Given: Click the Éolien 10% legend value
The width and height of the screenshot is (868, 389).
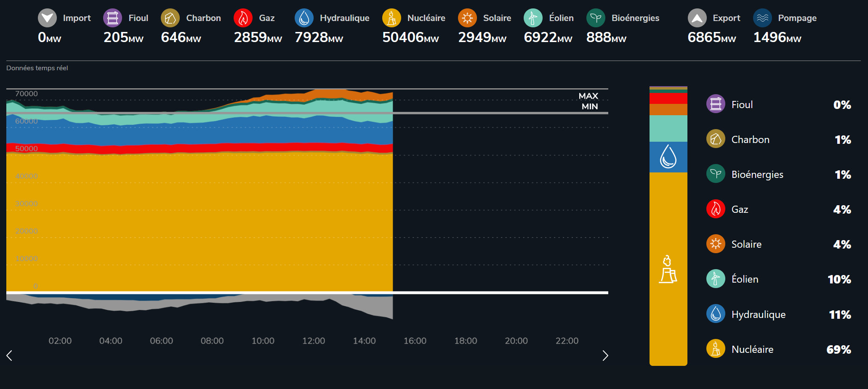Looking at the screenshot, I should coord(839,279).
